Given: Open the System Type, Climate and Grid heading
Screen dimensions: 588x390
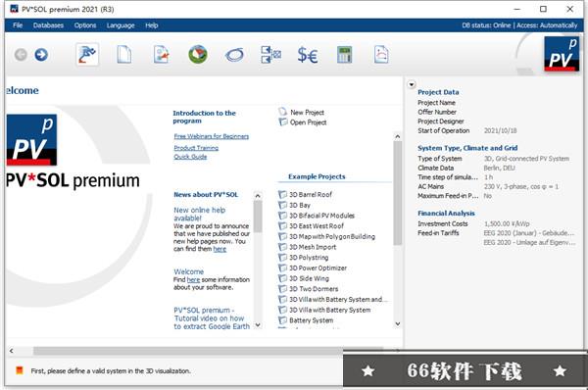Looking at the screenshot, I should (x=467, y=148).
